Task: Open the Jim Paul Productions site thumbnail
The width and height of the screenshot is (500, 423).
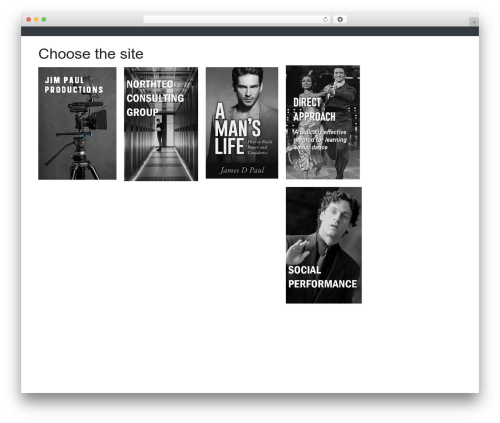Action: pyautogui.click(x=77, y=123)
